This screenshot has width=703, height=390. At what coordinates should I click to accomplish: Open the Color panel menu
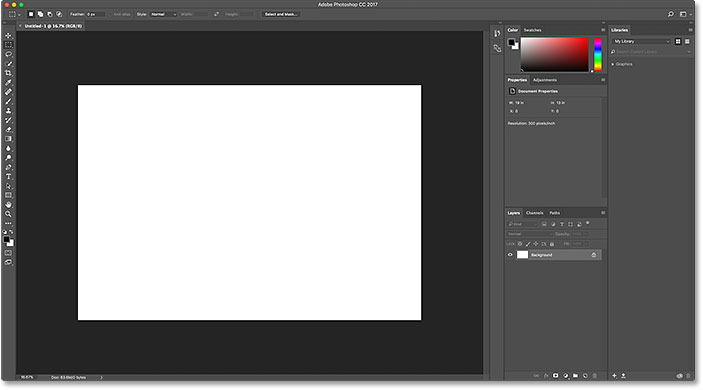pyautogui.click(x=603, y=30)
